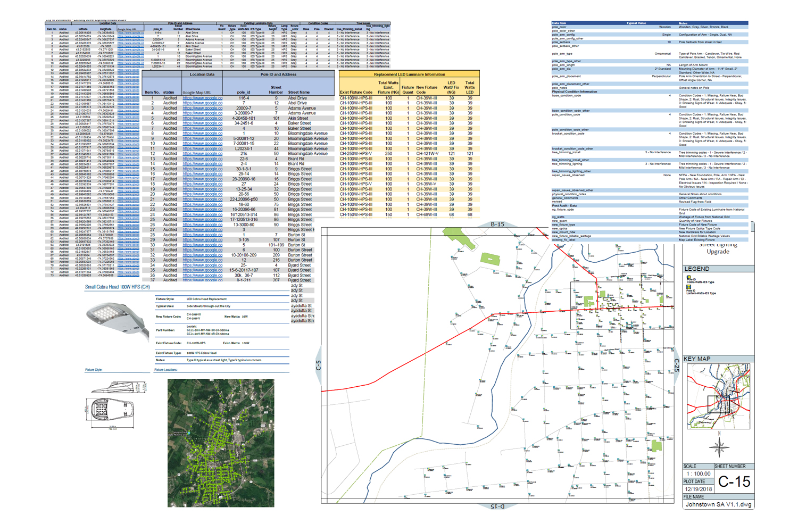Click the 'tree_trimming_install' data item
Screen dimensions: 798x532
click(x=566, y=153)
